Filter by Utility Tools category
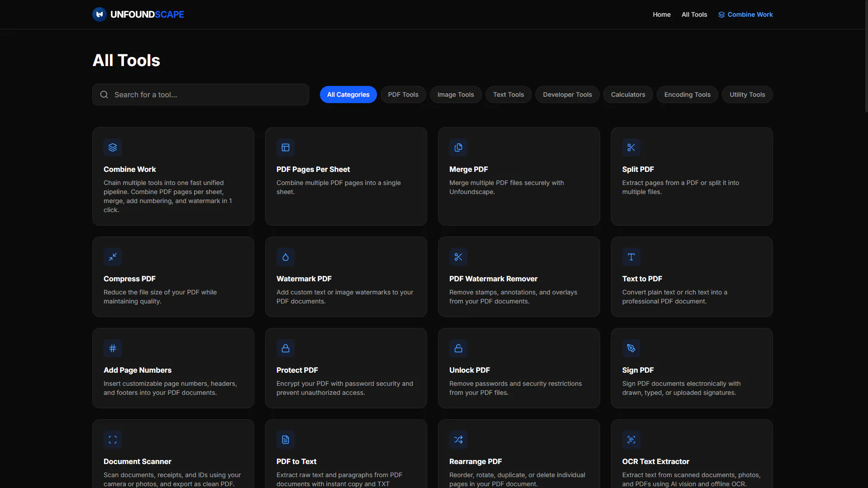 coord(747,95)
